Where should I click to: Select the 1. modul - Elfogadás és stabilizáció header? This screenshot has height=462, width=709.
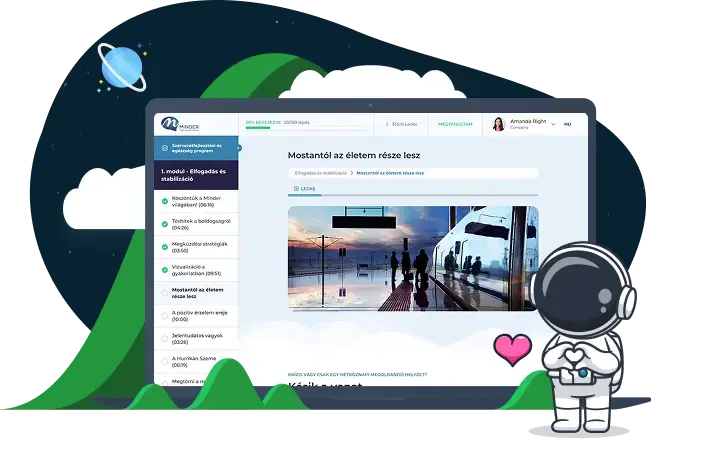pyautogui.click(x=196, y=175)
